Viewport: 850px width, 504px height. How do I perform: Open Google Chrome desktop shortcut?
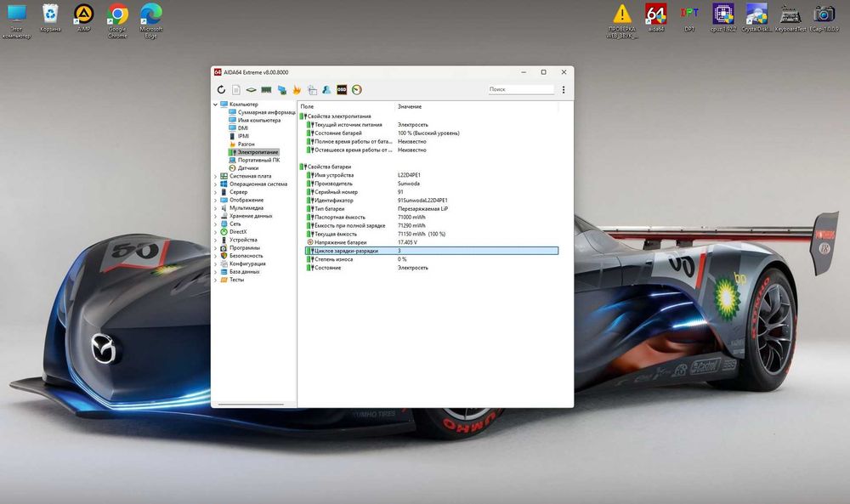click(x=117, y=15)
